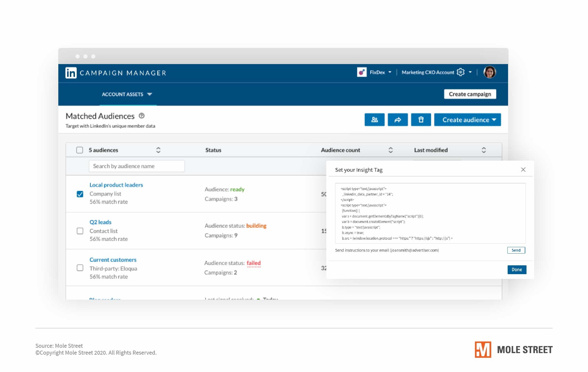The height and width of the screenshot is (372, 588).
Task: Close the Set your Insight Tag dialog
Action: tap(523, 170)
